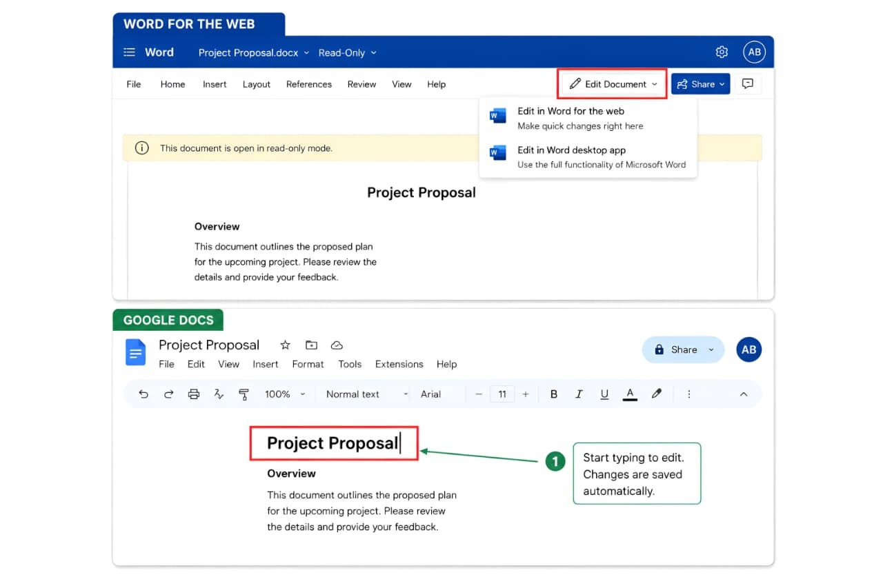This screenshot has height=588, width=883.
Task: Open the AB account avatar in Word
Action: pyautogui.click(x=755, y=52)
